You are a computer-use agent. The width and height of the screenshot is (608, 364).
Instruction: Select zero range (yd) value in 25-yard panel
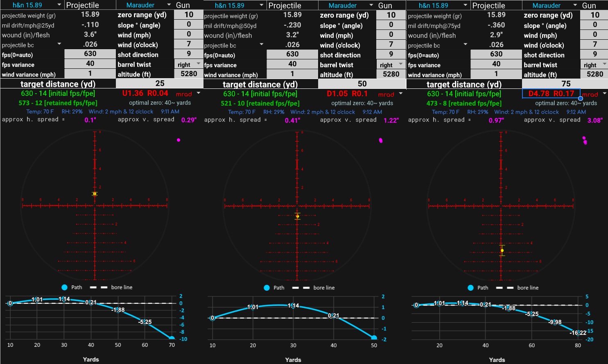pyautogui.click(x=189, y=15)
